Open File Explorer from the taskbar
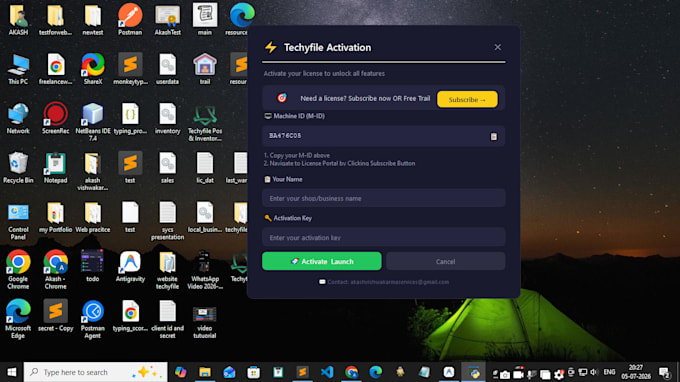This screenshot has width=680, height=382. (x=205, y=372)
